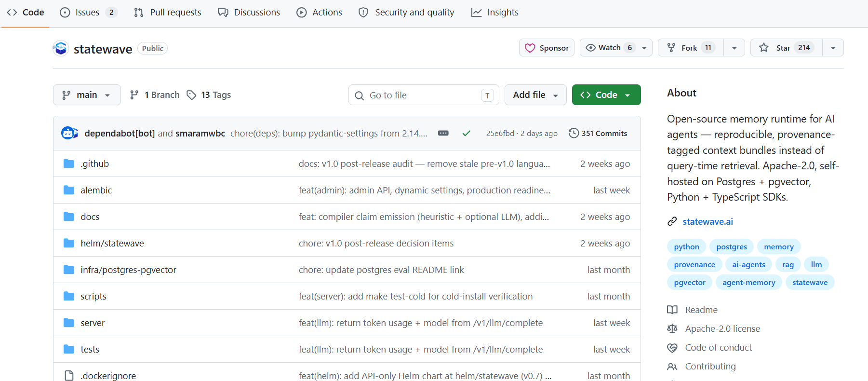
Task: Open the main branch selector dropdown
Action: [x=87, y=95]
